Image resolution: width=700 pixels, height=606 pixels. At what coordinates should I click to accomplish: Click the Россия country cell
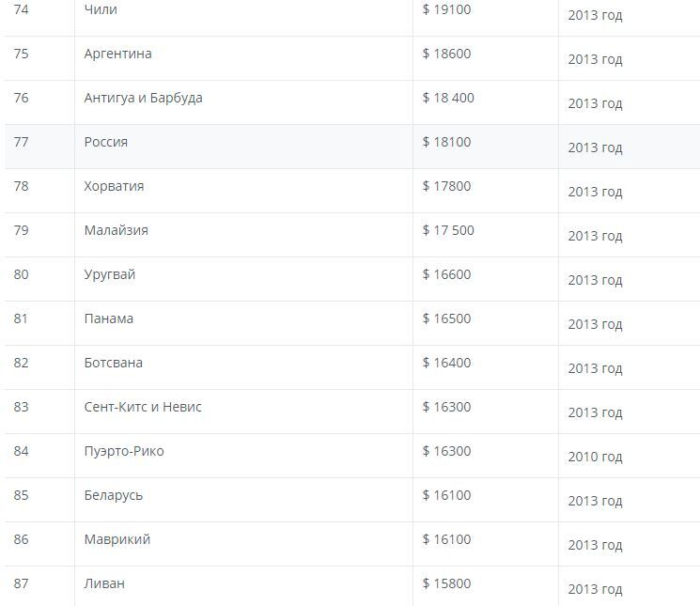point(105,142)
